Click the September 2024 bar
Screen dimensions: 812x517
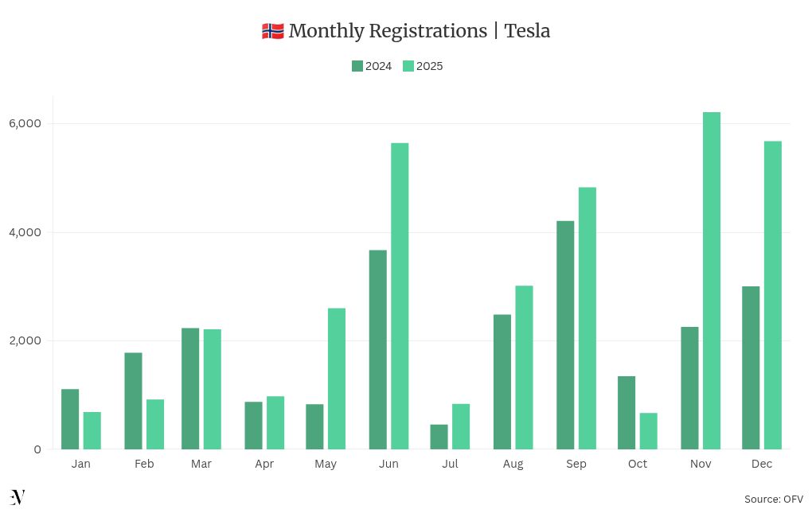tap(565, 335)
